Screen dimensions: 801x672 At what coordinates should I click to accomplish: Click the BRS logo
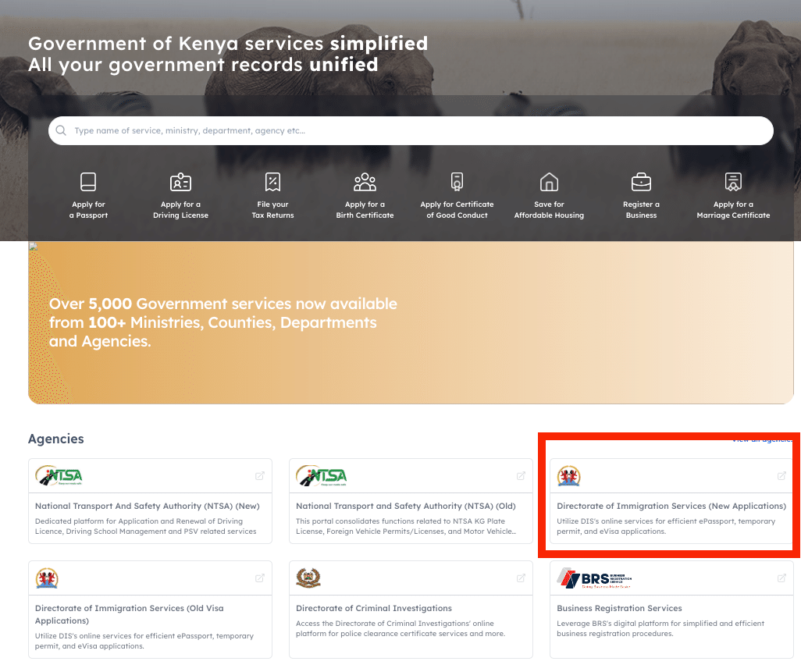click(x=595, y=578)
